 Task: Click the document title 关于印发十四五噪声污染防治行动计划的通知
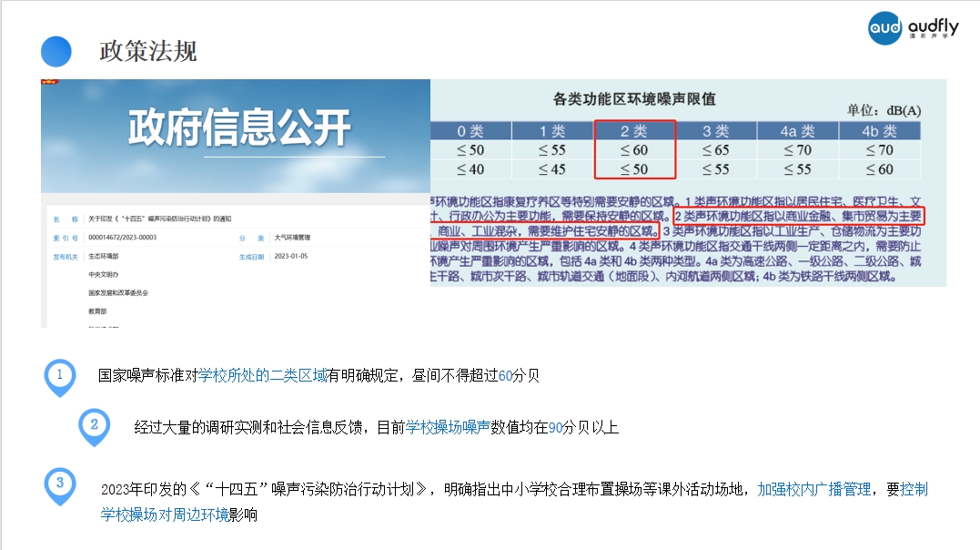click(160, 219)
